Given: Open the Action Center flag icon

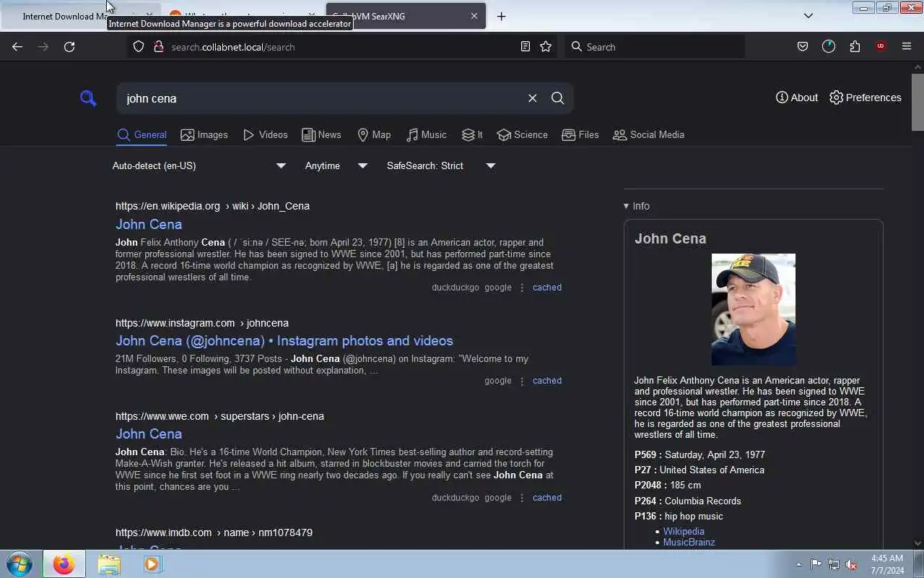Looking at the screenshot, I should coord(816,564).
